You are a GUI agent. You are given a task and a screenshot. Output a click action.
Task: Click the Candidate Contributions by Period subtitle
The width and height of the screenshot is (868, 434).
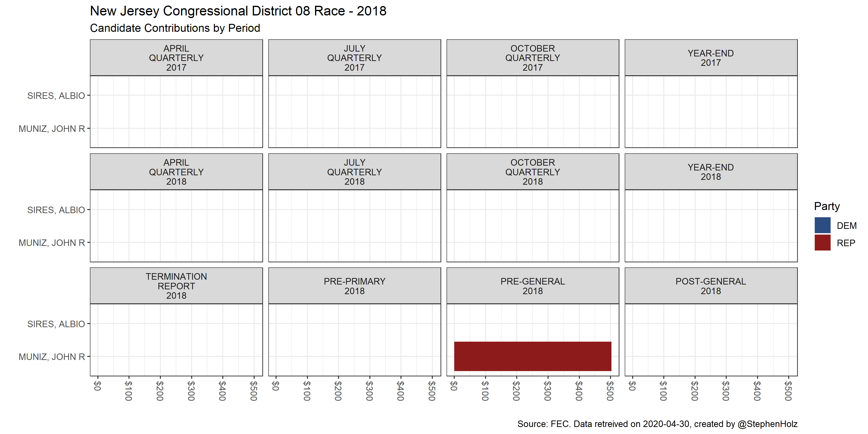[x=175, y=28]
